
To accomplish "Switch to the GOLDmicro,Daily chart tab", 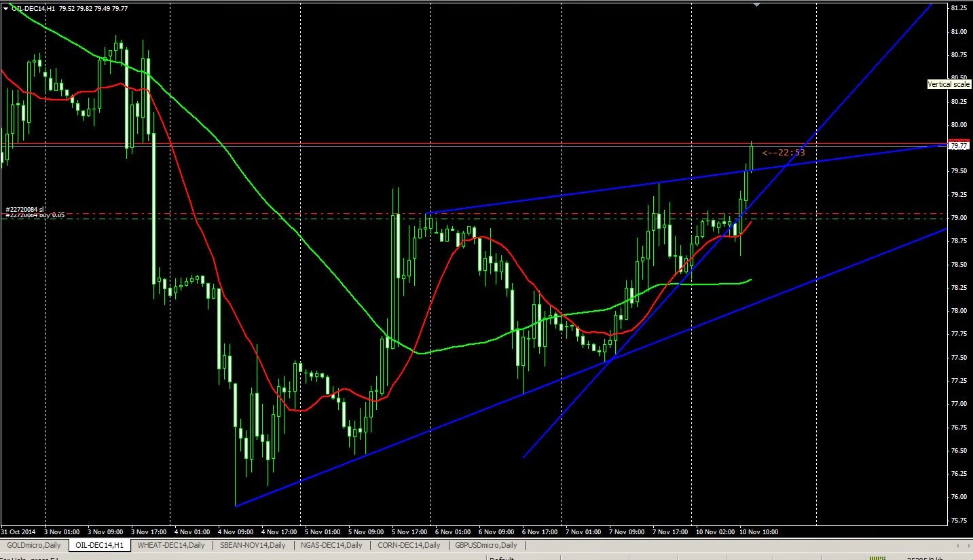I will coord(34,545).
